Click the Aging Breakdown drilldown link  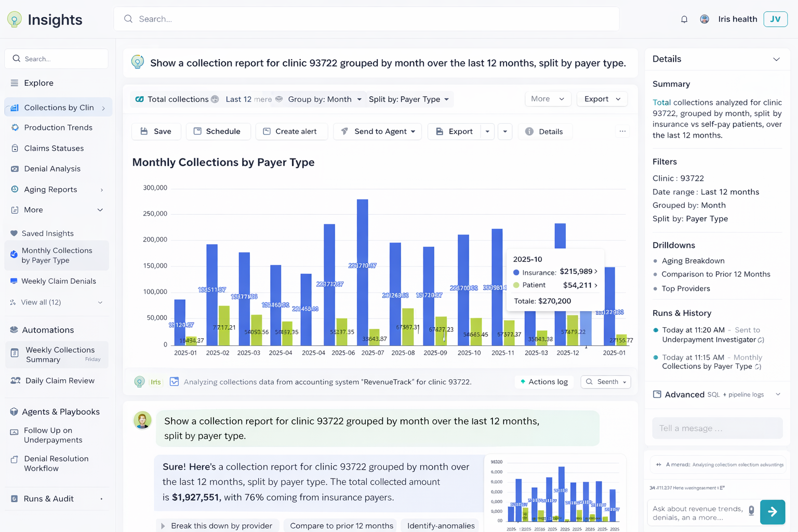pyautogui.click(x=693, y=260)
